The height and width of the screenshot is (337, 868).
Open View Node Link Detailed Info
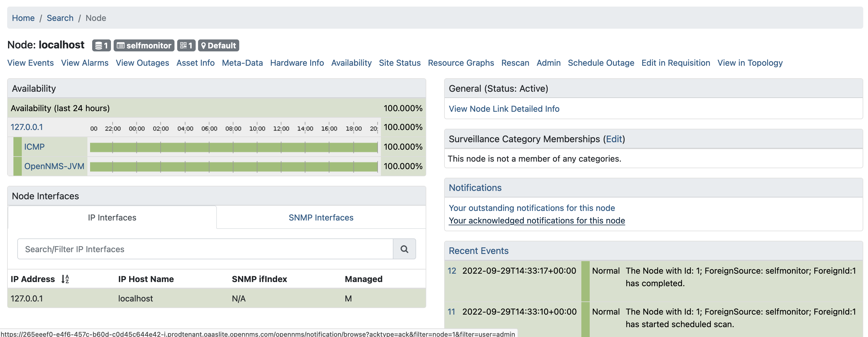point(504,109)
